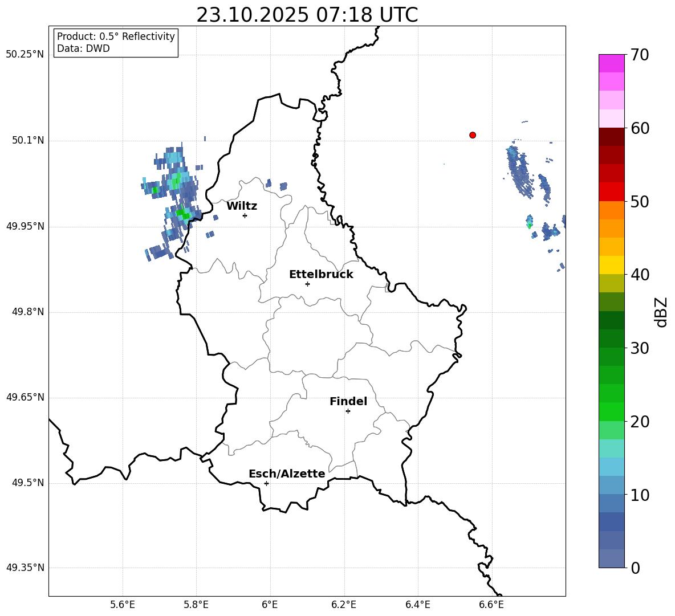Click the yellow colorbar segment above 40
The image size is (675, 616).
click(x=611, y=265)
